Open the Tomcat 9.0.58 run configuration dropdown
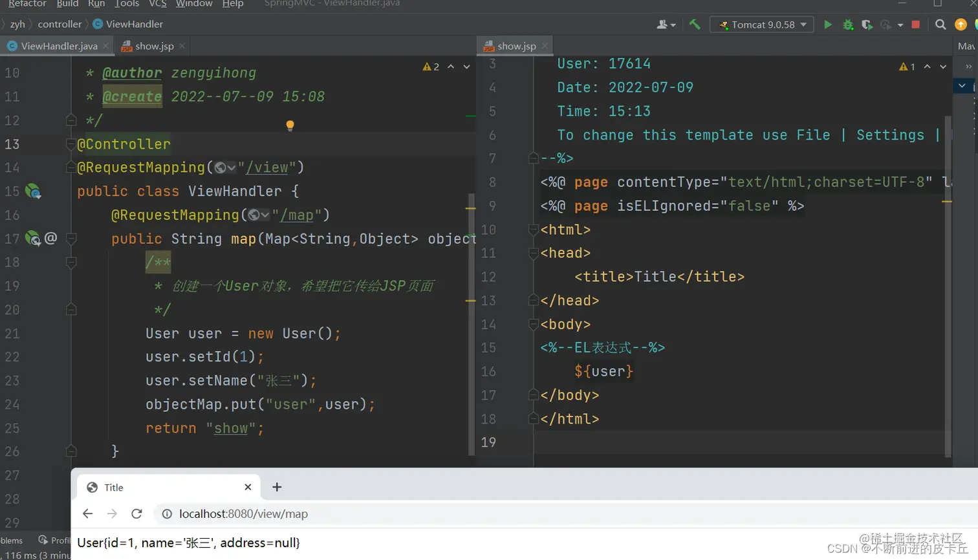Screen dimensions: 978x560 coord(762,25)
